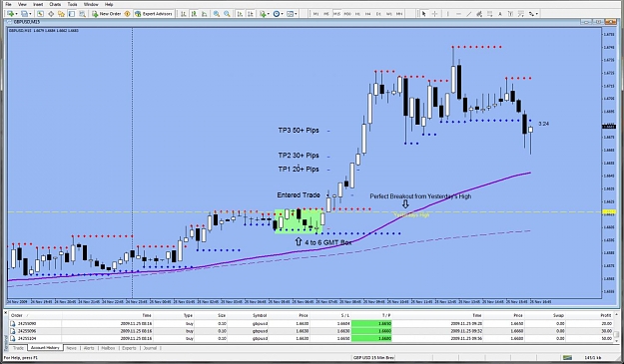Select the Text 'A' drawing tool
This screenshot has height=364, width=624.
coord(500,14)
